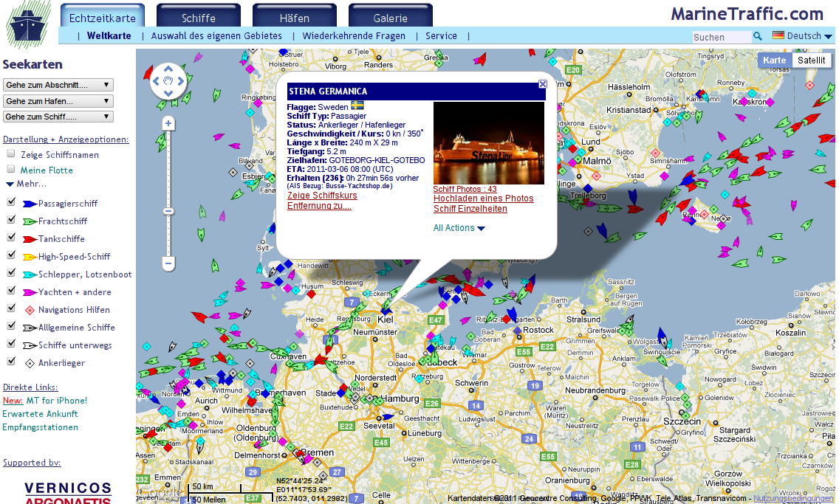
Task: Click the Schiffe unterwegs legend icon
Action: point(30,345)
